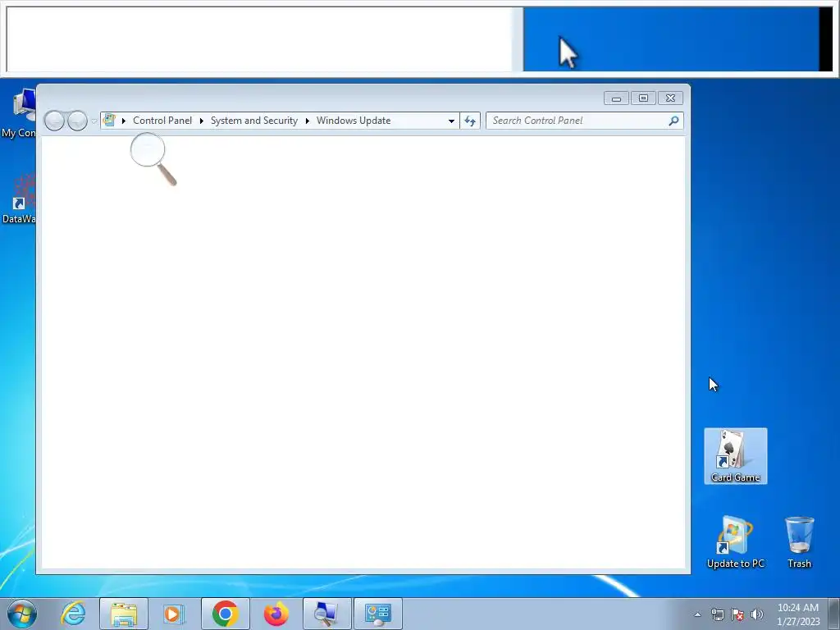Open the Action Center flag icon

[737, 614]
